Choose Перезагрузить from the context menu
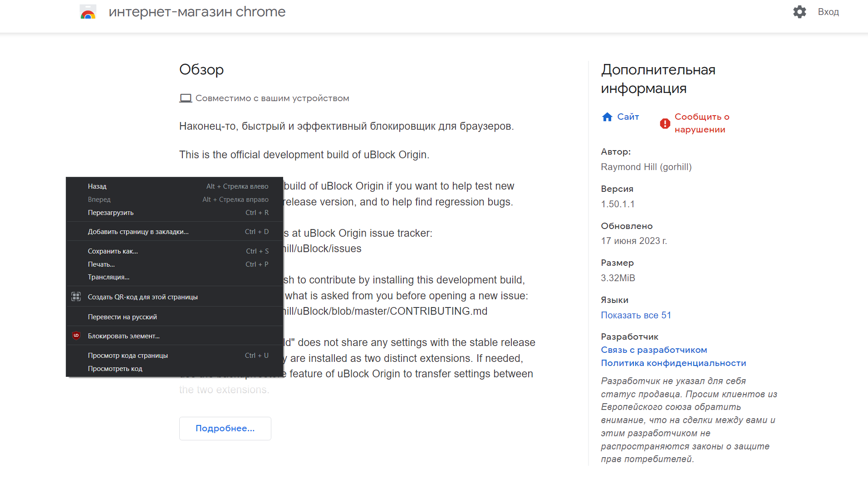The width and height of the screenshot is (868, 478). pyautogui.click(x=175, y=213)
